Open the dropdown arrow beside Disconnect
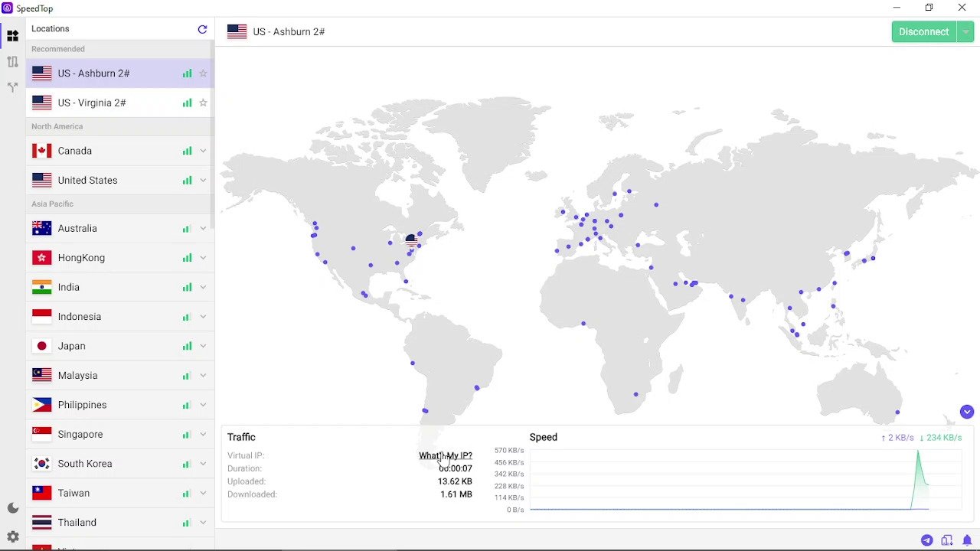The height and width of the screenshot is (551, 980). (965, 31)
